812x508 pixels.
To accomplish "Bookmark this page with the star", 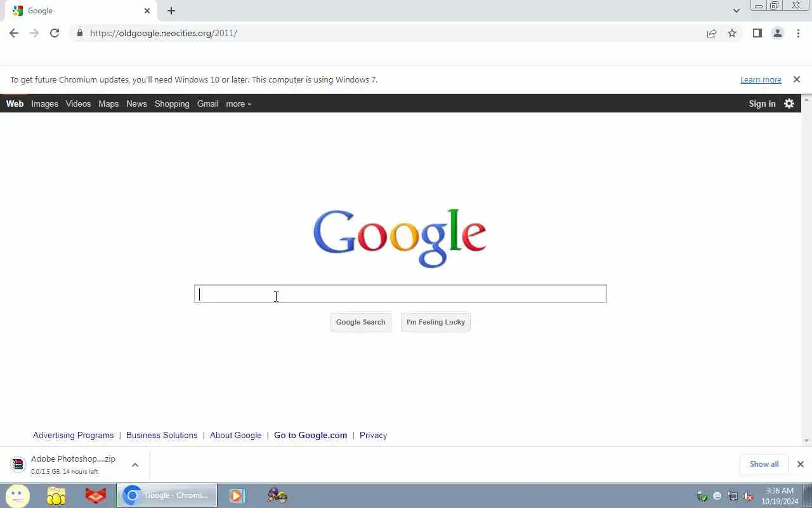I will [x=732, y=33].
